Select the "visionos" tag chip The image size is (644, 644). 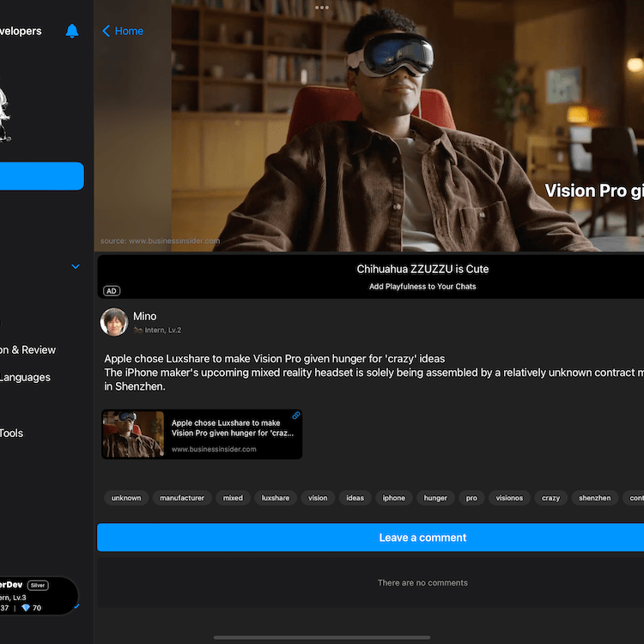509,498
